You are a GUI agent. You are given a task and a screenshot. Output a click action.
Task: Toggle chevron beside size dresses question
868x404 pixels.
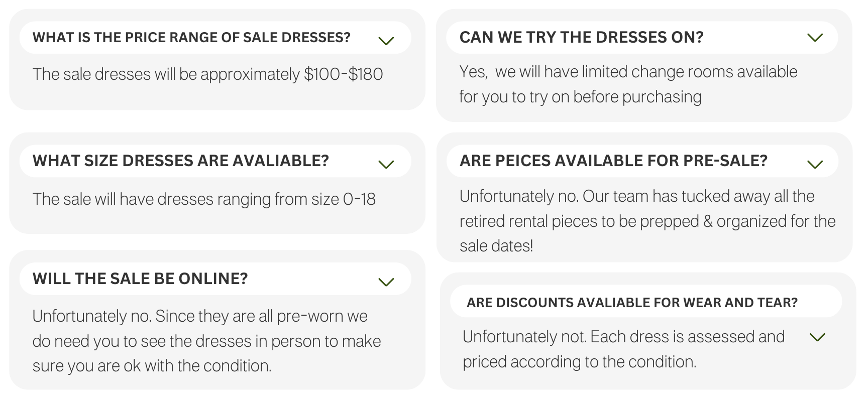point(386,164)
